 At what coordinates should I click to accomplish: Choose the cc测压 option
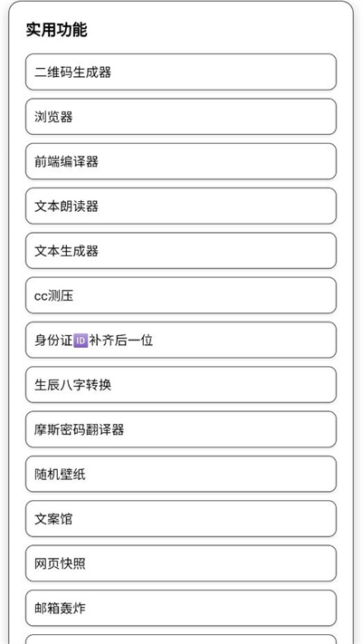pyautogui.click(x=181, y=295)
